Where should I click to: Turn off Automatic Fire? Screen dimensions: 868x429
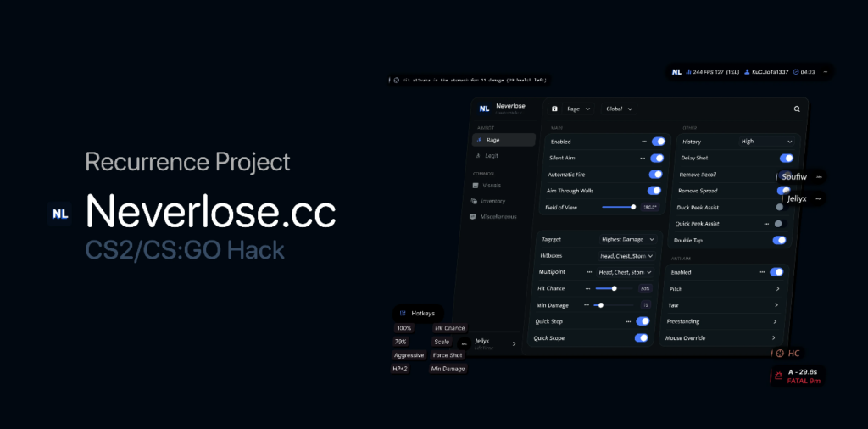tap(655, 175)
